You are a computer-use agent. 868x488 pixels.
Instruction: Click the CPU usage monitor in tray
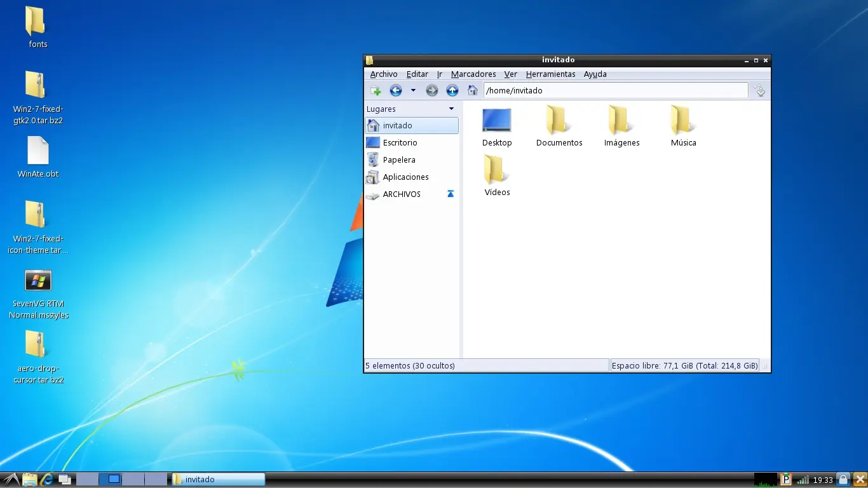(x=766, y=480)
